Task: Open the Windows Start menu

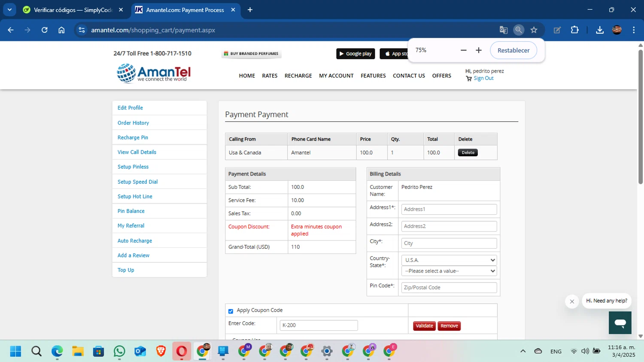Action: 15,351
